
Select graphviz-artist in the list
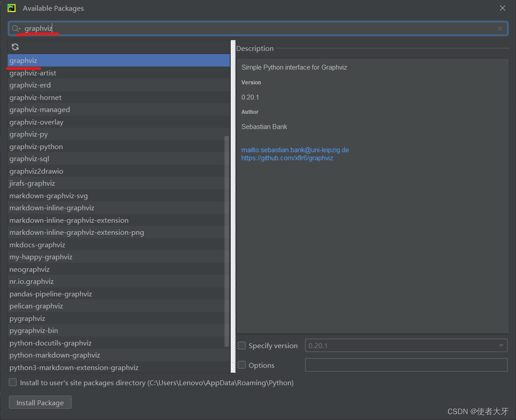tap(118, 73)
